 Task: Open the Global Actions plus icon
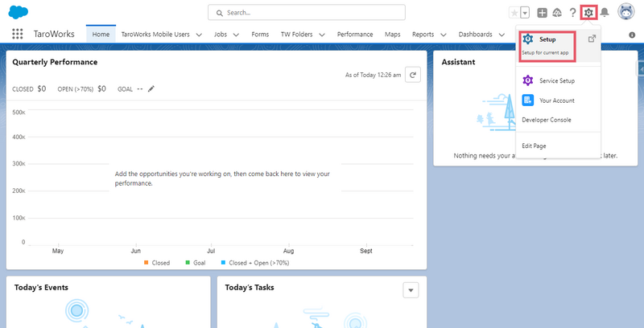pyautogui.click(x=542, y=13)
